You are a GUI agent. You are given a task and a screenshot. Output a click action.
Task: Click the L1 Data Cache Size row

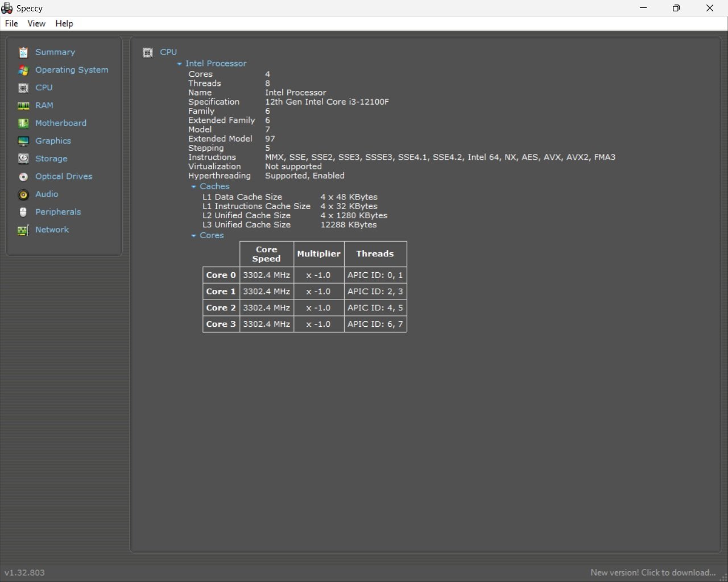coord(290,197)
